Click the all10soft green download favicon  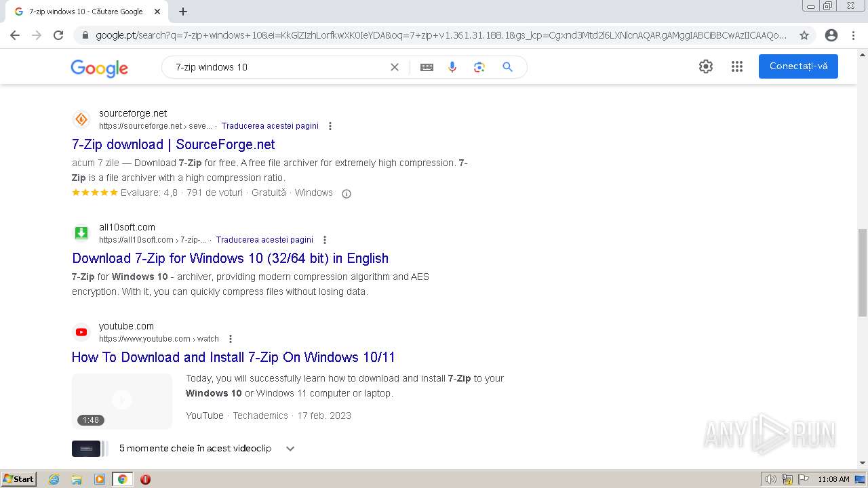(x=81, y=233)
